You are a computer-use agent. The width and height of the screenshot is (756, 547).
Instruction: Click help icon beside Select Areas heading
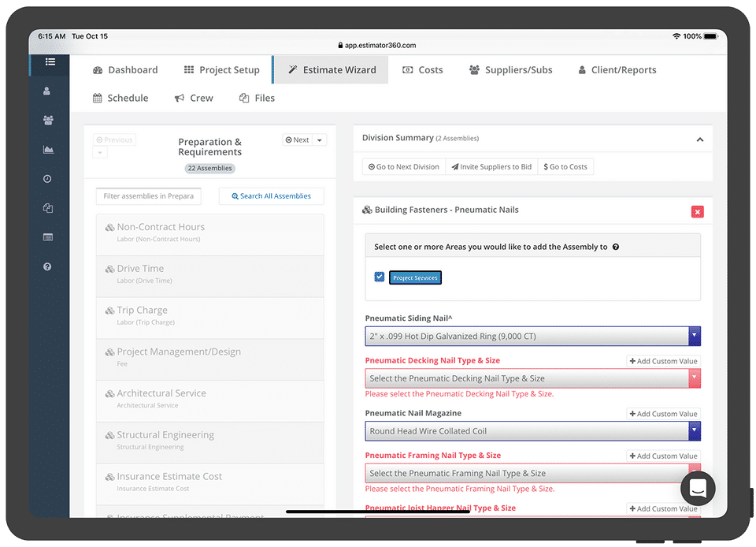point(616,247)
